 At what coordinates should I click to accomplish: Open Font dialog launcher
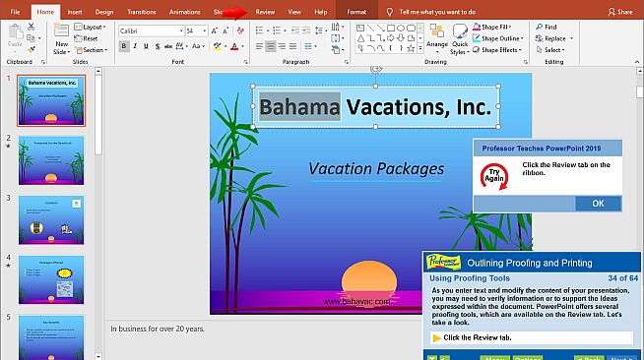tap(245, 62)
